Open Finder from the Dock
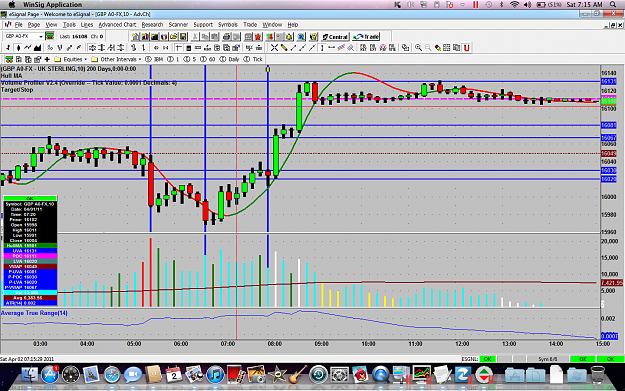 pyautogui.click(x=29, y=375)
